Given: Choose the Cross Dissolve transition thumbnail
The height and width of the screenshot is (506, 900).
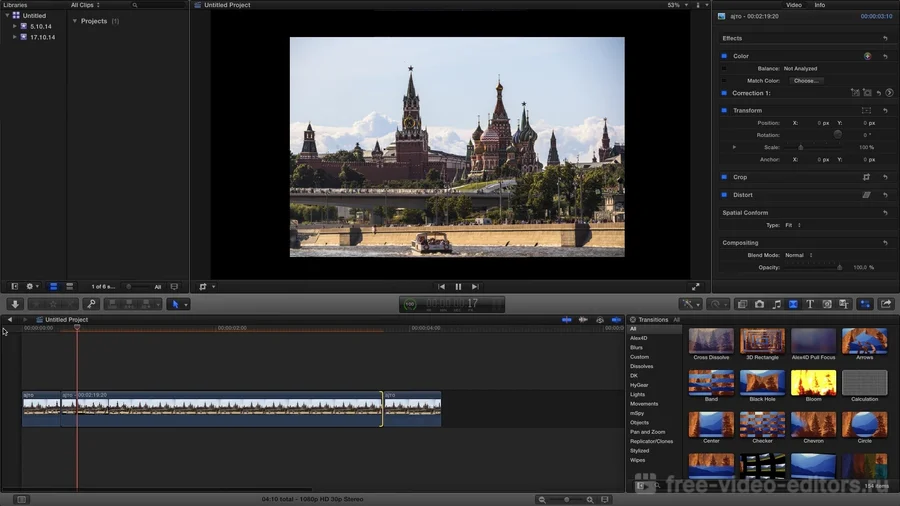Looking at the screenshot, I should click(711, 341).
